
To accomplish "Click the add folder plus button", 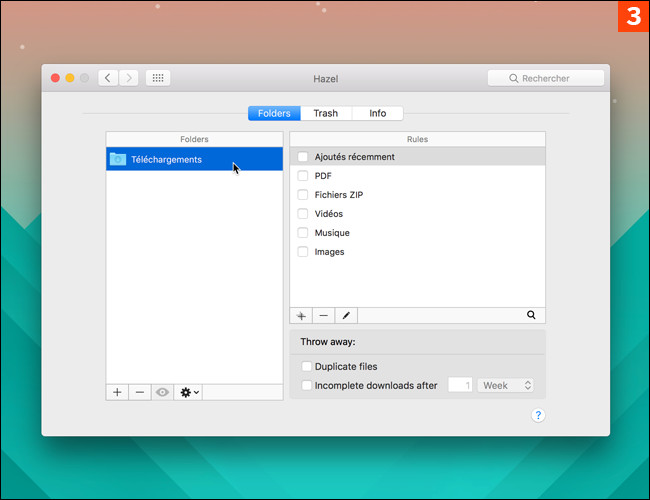I will [x=117, y=392].
